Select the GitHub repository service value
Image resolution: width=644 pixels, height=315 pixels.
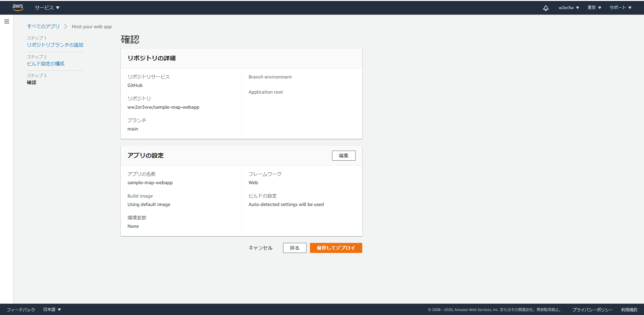pos(135,86)
